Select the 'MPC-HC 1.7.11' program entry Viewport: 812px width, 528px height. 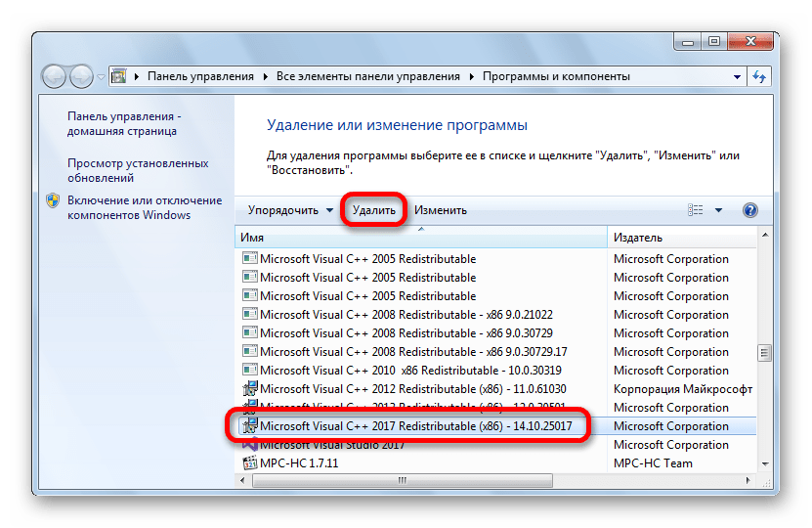click(496, 463)
